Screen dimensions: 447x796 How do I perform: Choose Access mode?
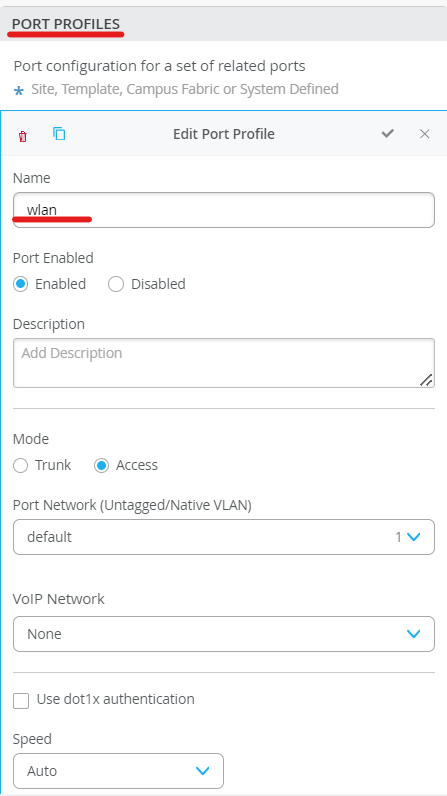pos(101,466)
